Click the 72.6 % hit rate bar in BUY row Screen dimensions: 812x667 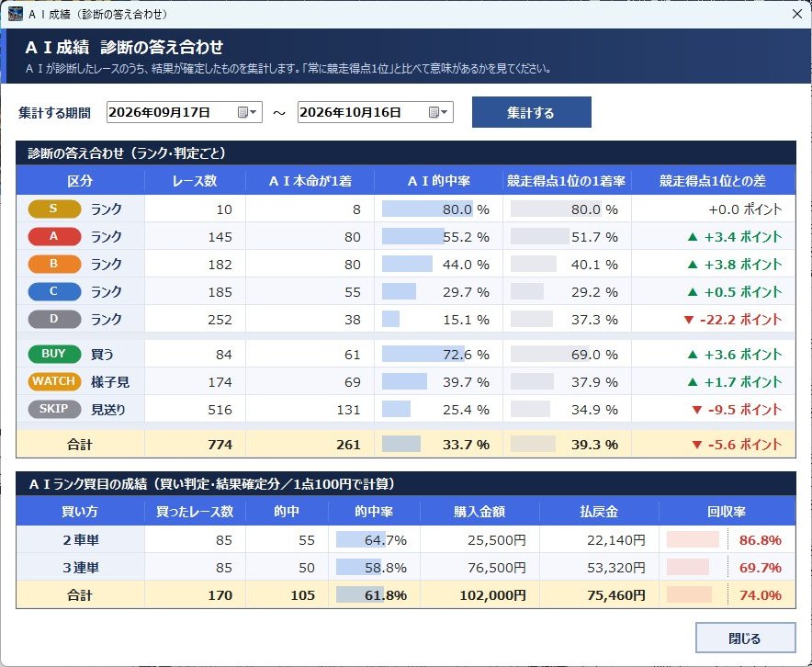click(x=423, y=355)
